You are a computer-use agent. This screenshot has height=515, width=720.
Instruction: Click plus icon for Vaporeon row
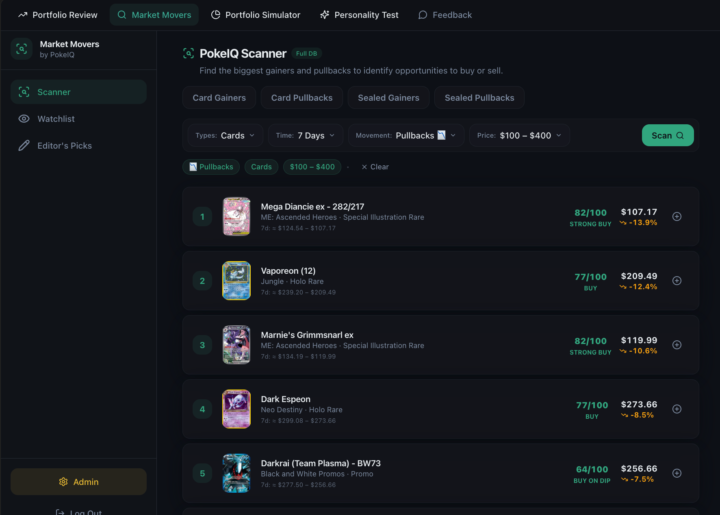tap(677, 281)
